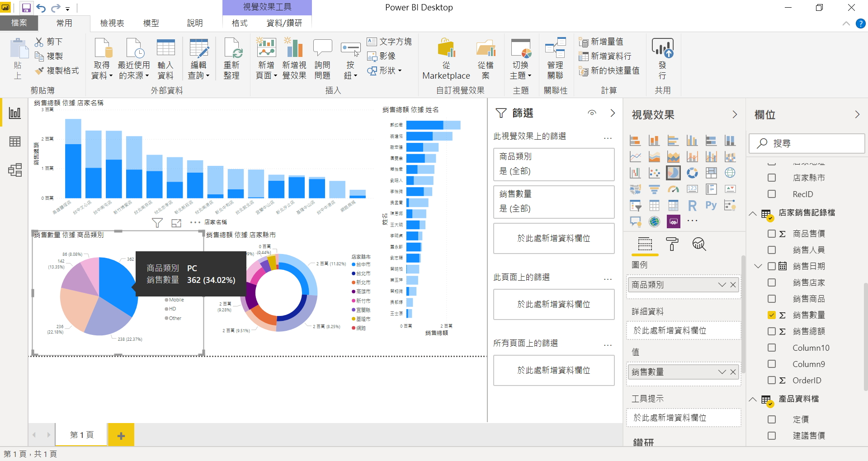This screenshot has width=868, height=461.
Task: Add a new page with plus button
Action: pos(121,435)
